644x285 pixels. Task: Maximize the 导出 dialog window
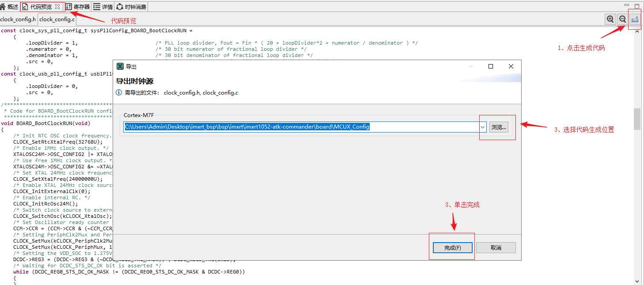[491, 66]
